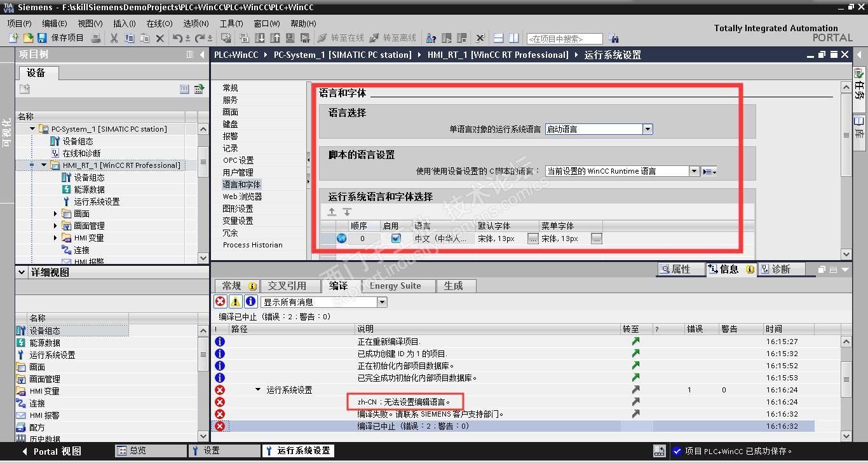Select OPC 设置 in settings navigation
The image size is (868, 463).
238,160
